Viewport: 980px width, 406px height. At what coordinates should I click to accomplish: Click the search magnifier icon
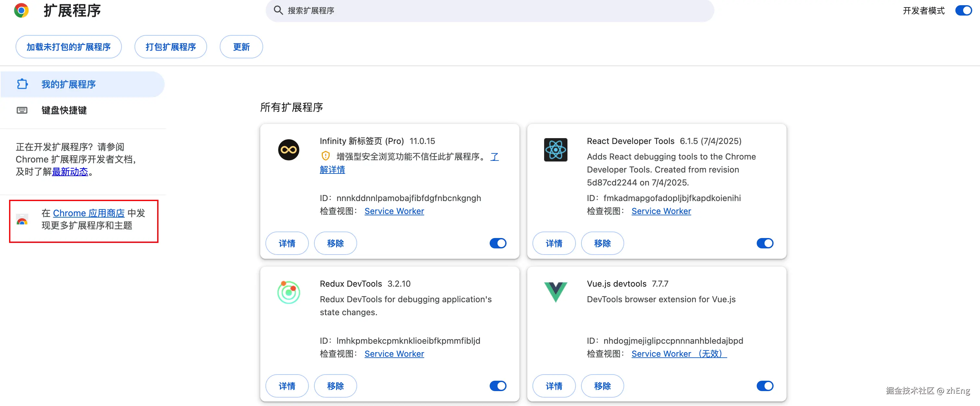click(278, 10)
